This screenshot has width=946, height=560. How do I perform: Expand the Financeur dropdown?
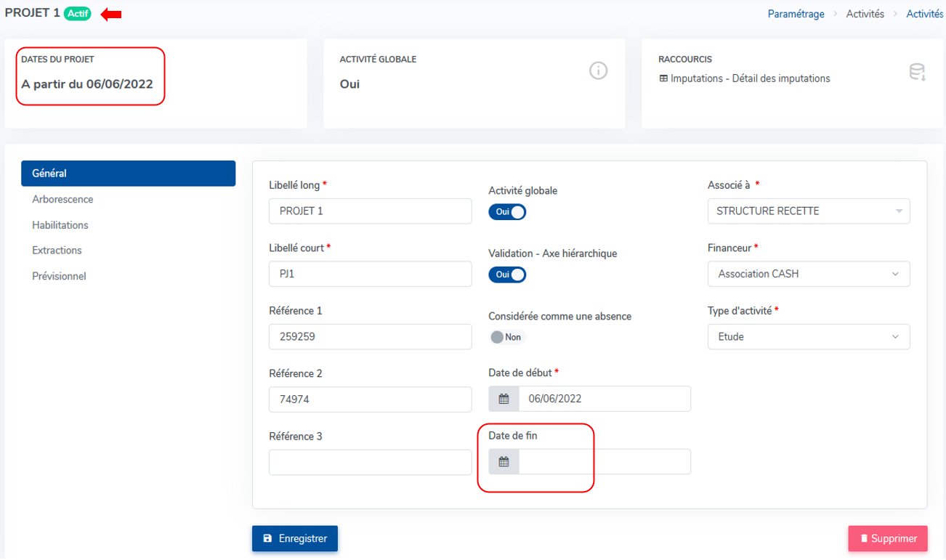(x=808, y=275)
